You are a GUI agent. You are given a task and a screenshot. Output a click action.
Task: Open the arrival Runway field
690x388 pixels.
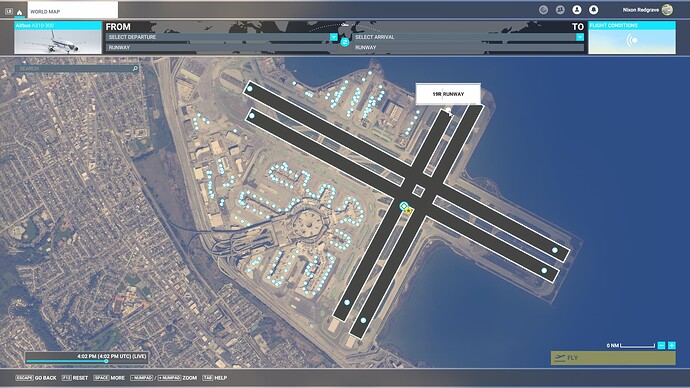tap(468, 47)
